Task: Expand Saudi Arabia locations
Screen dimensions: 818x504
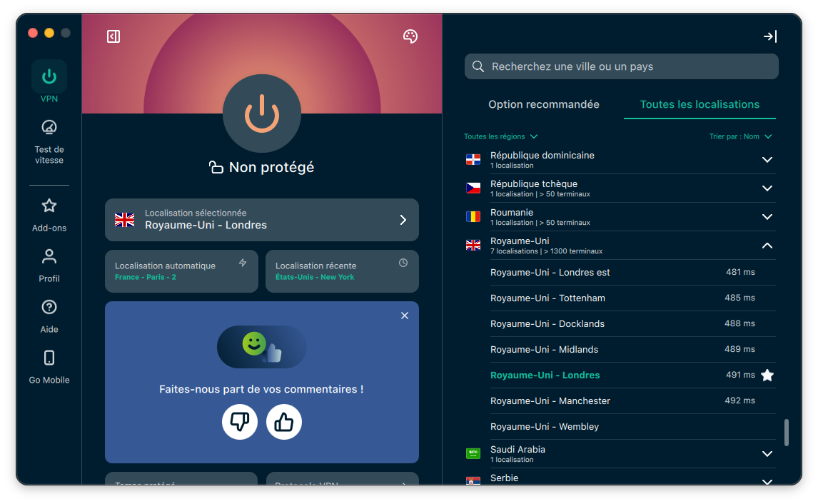Action: 767,453
